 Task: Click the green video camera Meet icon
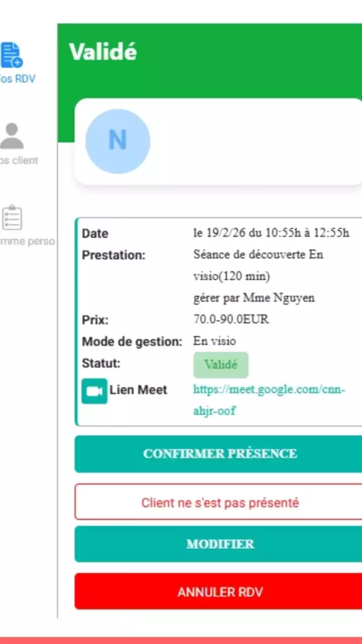point(94,390)
